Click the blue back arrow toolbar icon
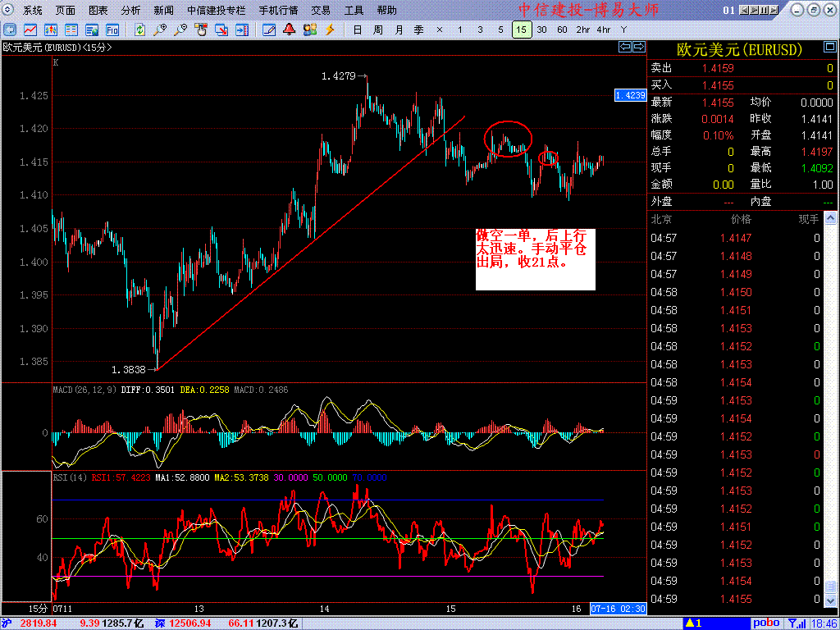840x630 pixels. (10, 30)
